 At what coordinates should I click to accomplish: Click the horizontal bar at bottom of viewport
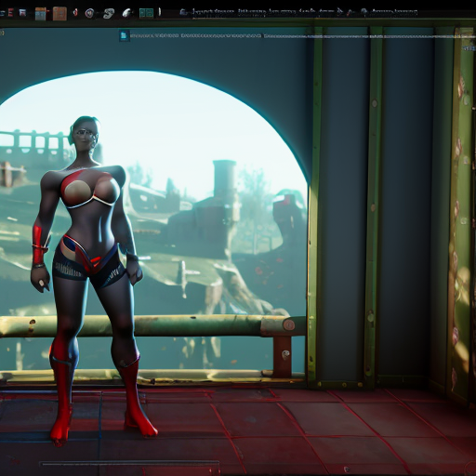[x=129, y=464]
